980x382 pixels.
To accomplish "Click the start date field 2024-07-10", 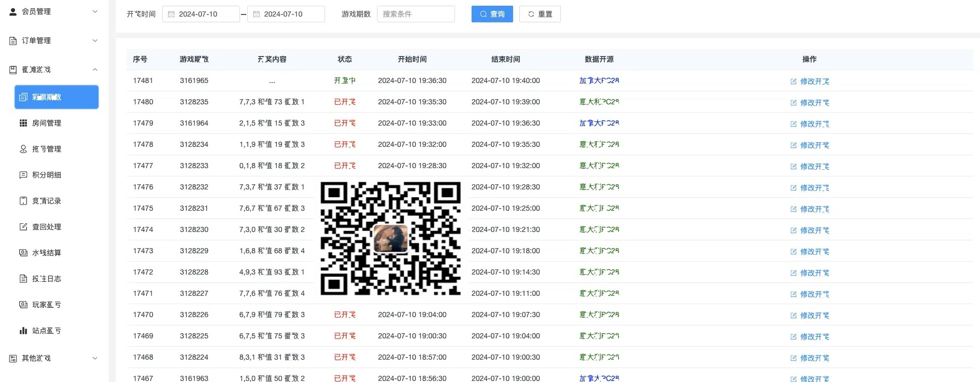I will (x=201, y=14).
